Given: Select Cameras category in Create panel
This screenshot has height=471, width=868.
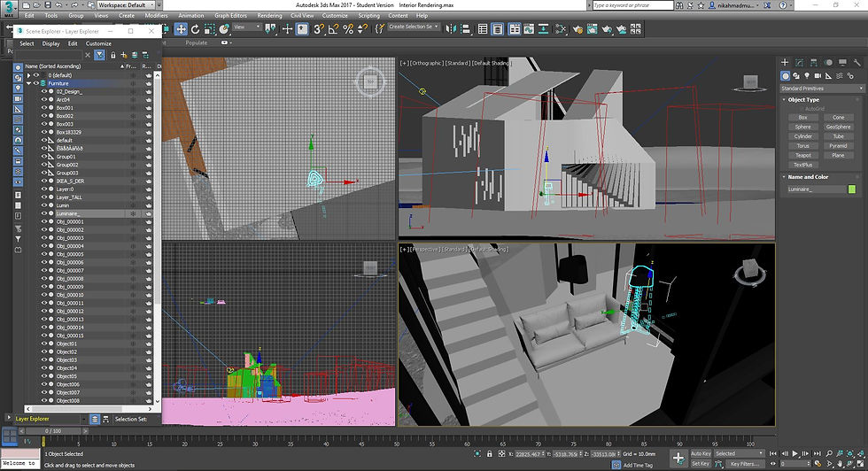Looking at the screenshot, I should 818,76.
